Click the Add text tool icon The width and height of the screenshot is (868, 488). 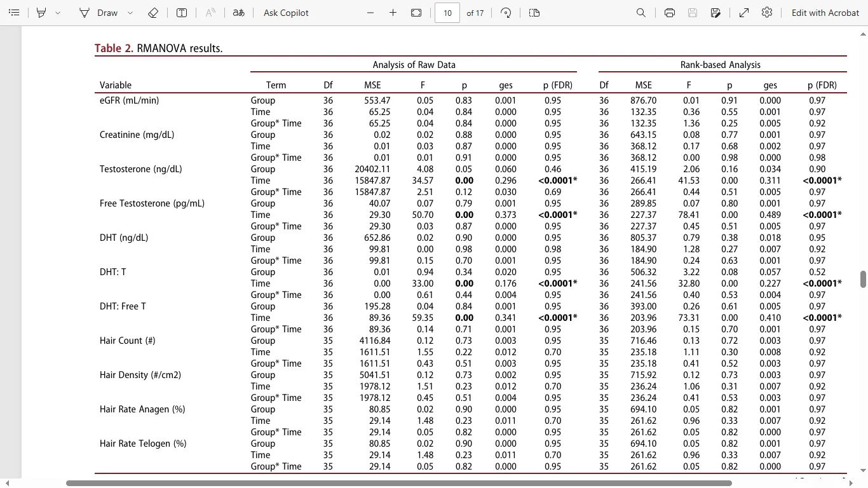click(x=182, y=13)
